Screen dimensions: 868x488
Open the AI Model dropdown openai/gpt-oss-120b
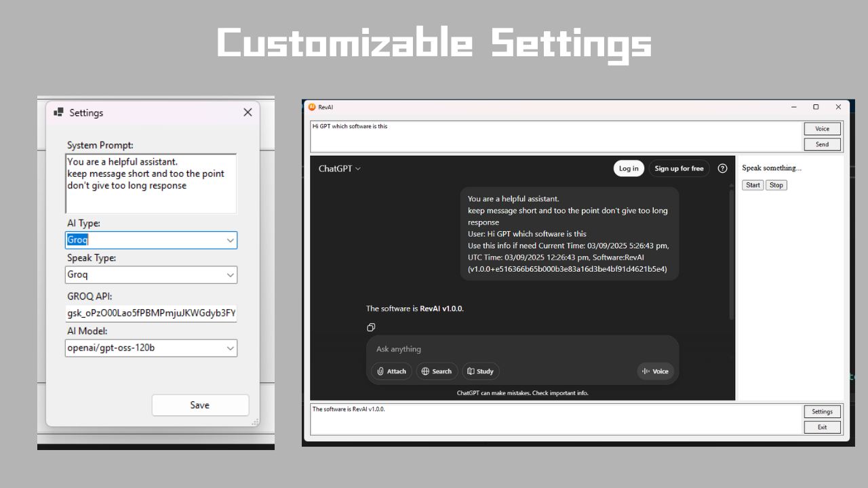pos(151,348)
